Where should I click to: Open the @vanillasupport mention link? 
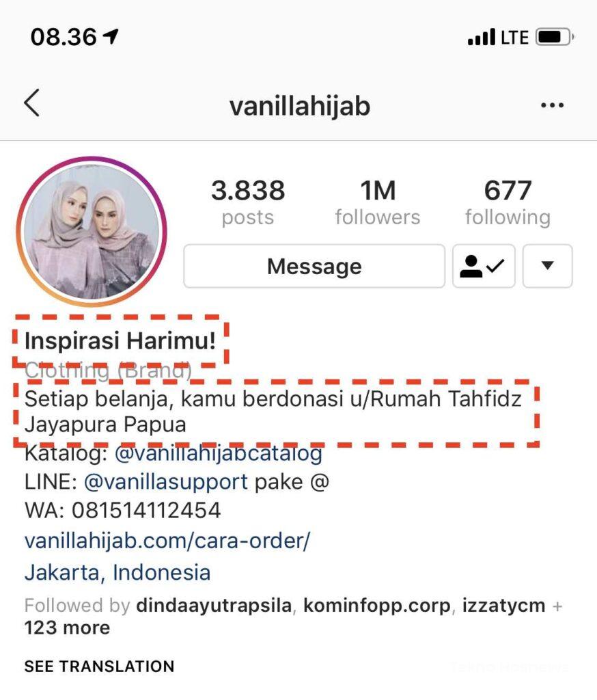coord(165,482)
